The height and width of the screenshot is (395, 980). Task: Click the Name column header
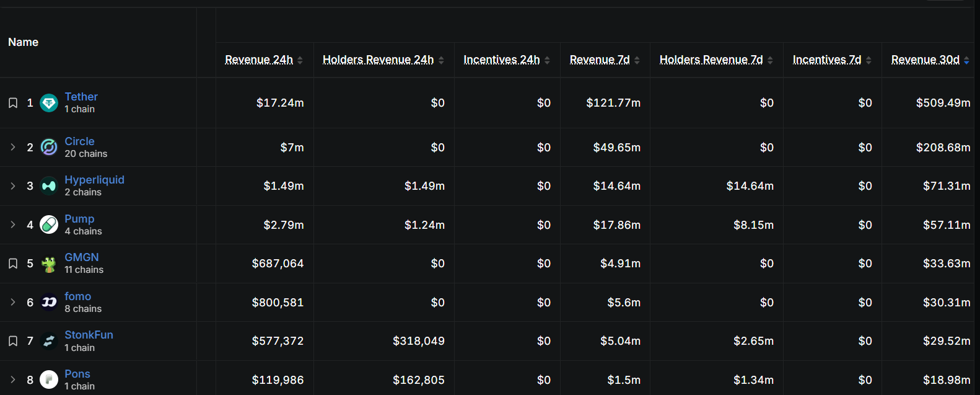click(x=23, y=42)
